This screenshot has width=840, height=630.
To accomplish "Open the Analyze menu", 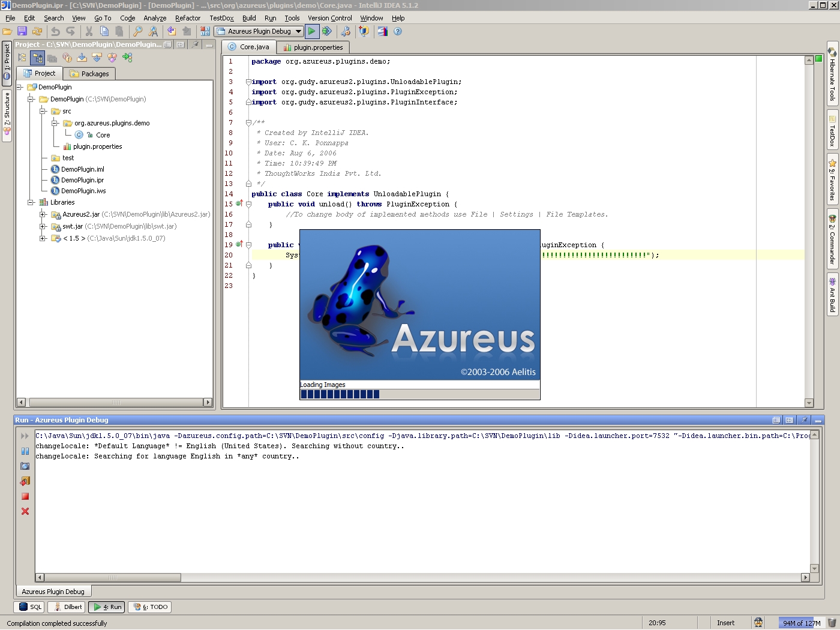I will click(155, 18).
